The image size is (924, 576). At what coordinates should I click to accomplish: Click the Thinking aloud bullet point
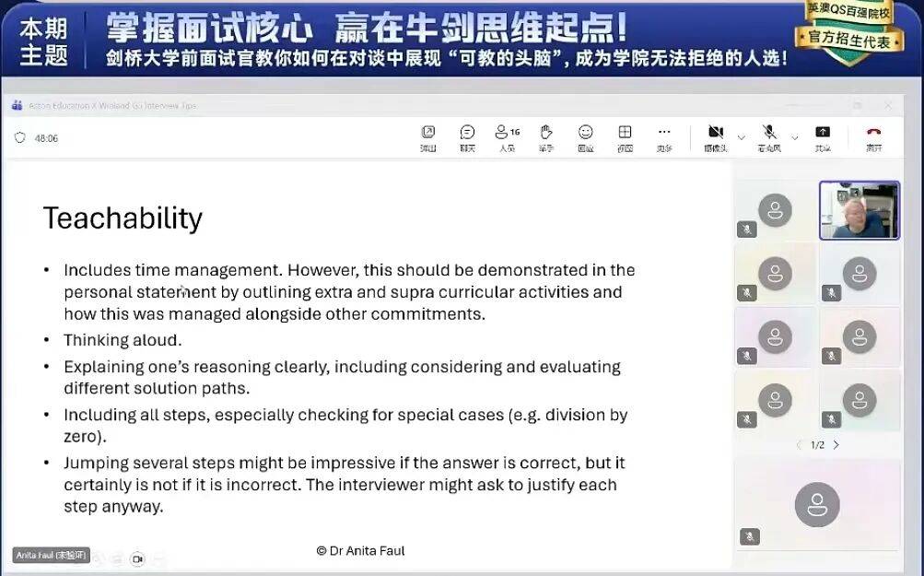pos(123,340)
